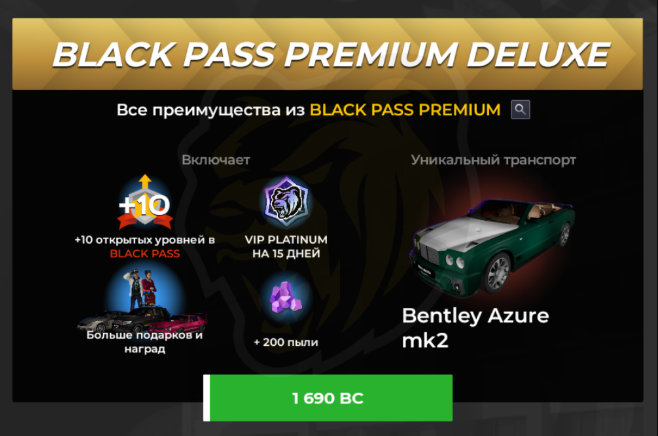This screenshot has height=436, width=658.
Task: Click the BLACK PASS PREMIUM DELUXE title banner
Action: click(x=327, y=54)
